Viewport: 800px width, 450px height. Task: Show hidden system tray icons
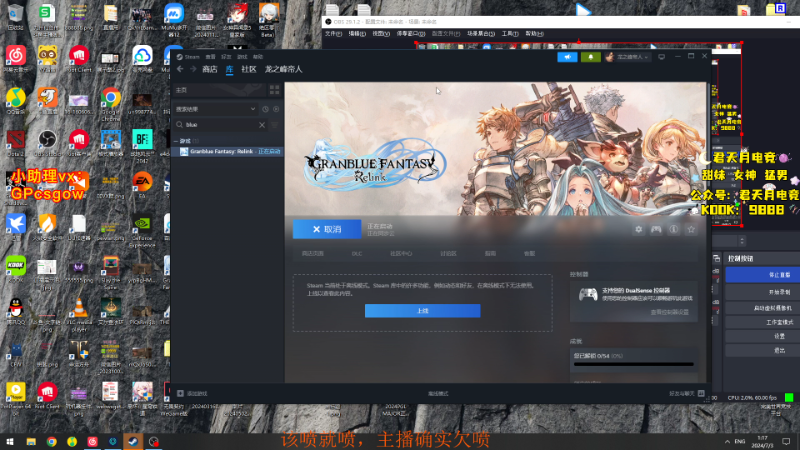727,441
